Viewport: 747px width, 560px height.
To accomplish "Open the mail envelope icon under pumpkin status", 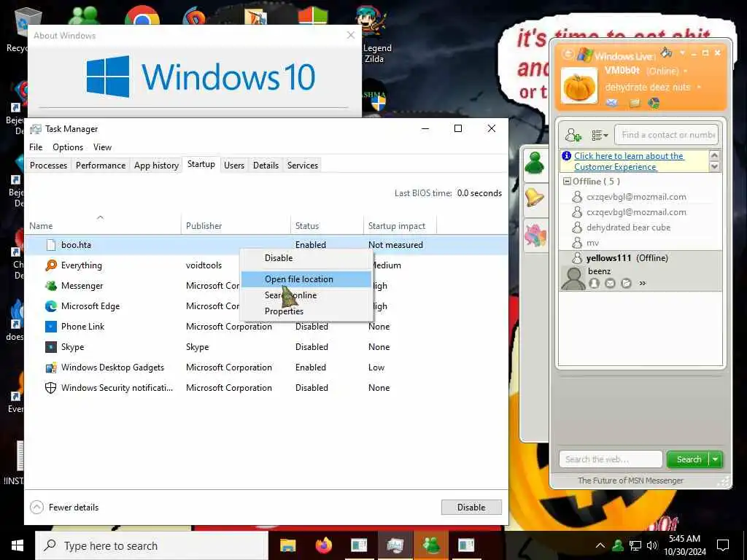I will (x=612, y=102).
